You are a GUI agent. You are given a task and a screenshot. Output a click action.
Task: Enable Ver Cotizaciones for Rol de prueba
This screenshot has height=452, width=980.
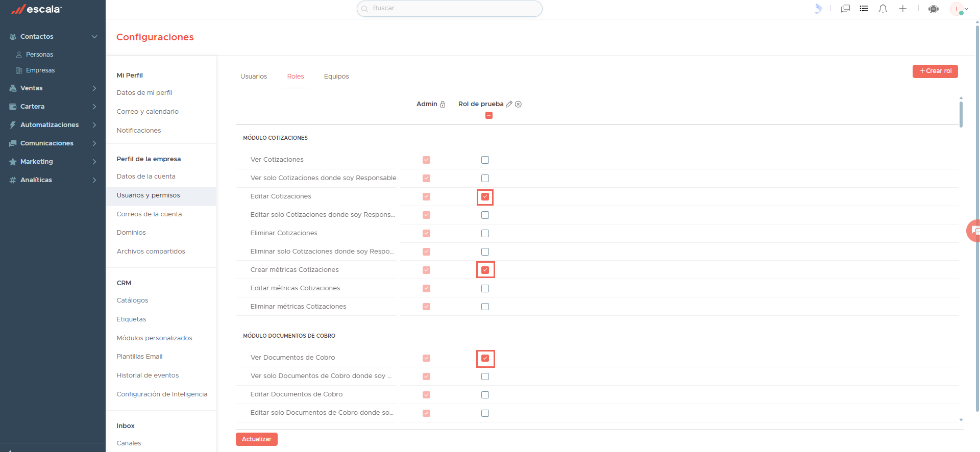[485, 160]
